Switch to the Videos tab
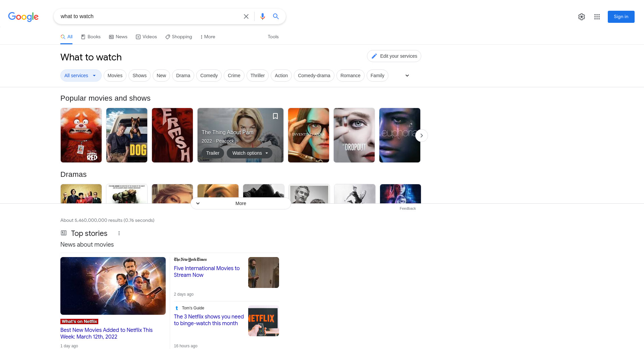This screenshot has height=349, width=644. pos(146,37)
